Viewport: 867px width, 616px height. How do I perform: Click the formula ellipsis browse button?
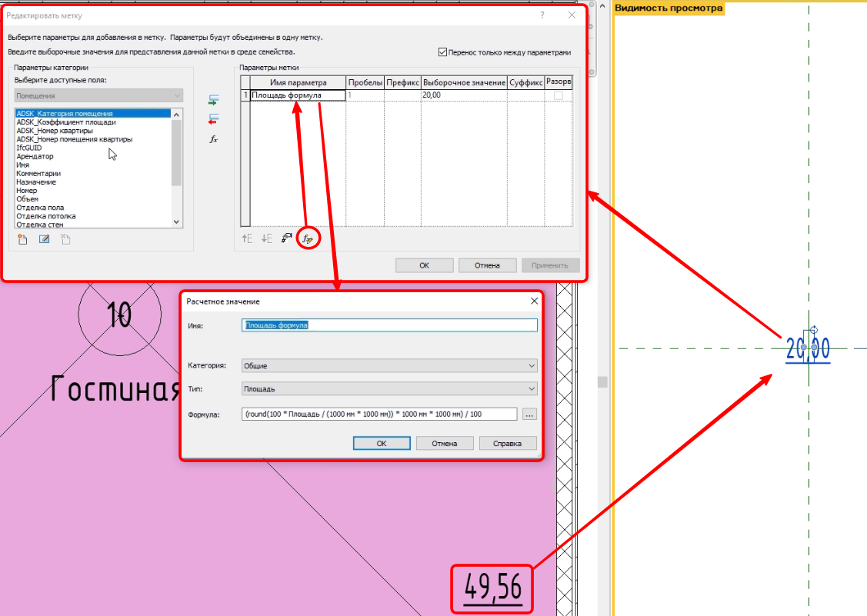tap(529, 415)
